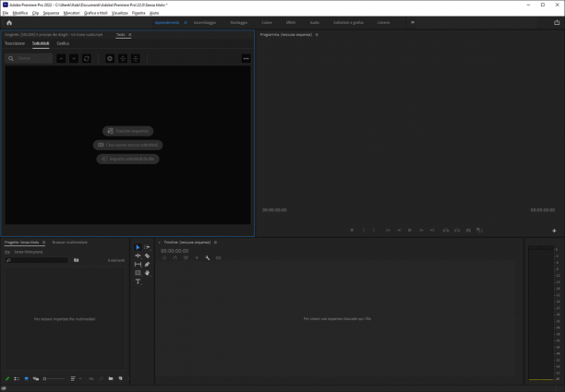Open the quick export share icon
The height and width of the screenshot is (392, 565).
[x=557, y=22]
